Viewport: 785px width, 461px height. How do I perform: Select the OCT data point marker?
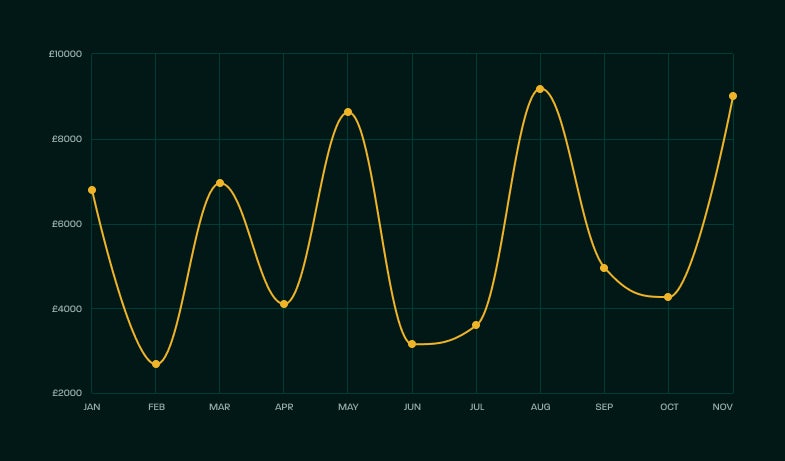click(x=668, y=297)
